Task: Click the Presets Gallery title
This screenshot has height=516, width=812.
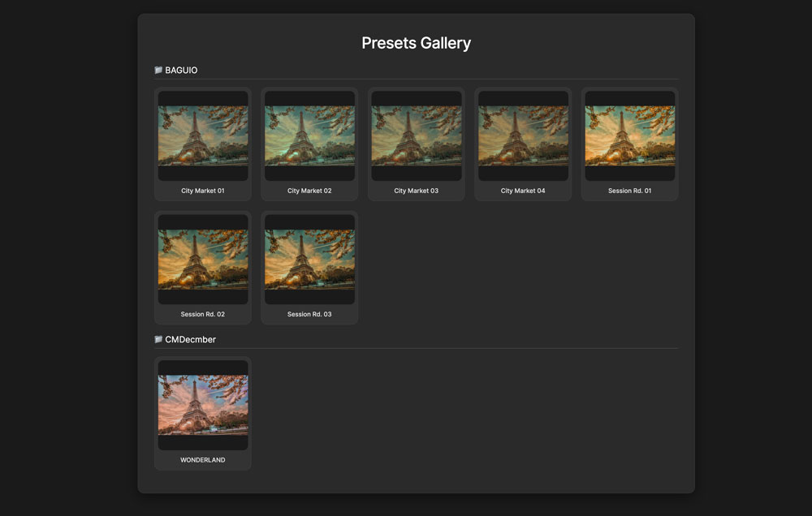Action: click(416, 43)
